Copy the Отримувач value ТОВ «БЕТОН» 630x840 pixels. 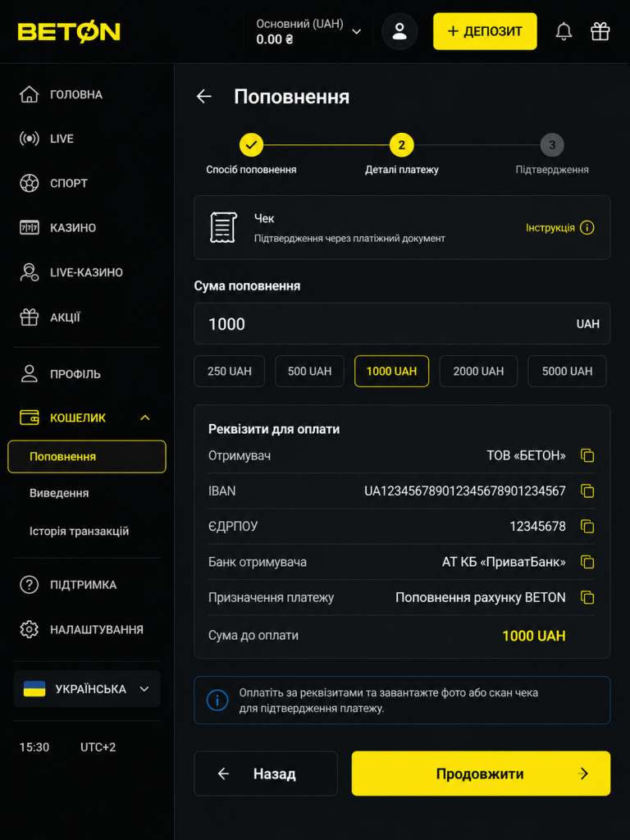(587, 456)
